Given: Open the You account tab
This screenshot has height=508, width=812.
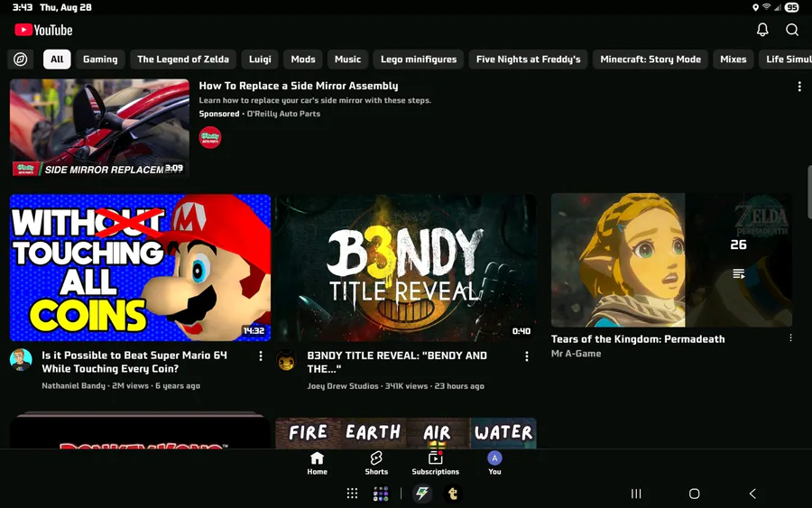Looking at the screenshot, I should coord(494,463).
